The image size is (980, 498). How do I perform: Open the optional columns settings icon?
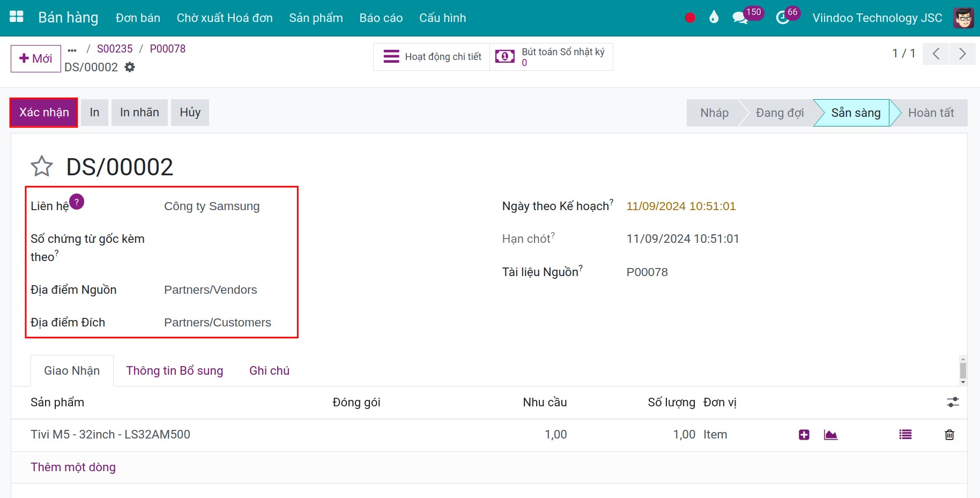click(953, 402)
